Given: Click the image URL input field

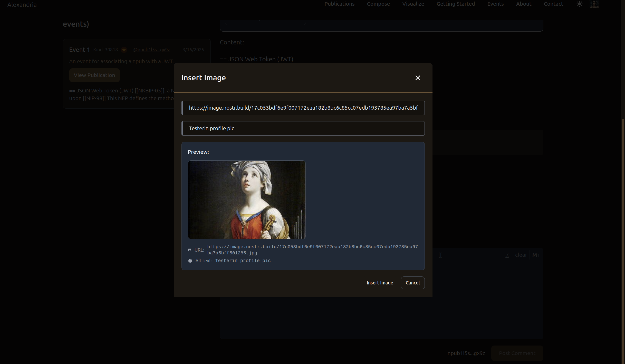Looking at the screenshot, I should [x=303, y=108].
